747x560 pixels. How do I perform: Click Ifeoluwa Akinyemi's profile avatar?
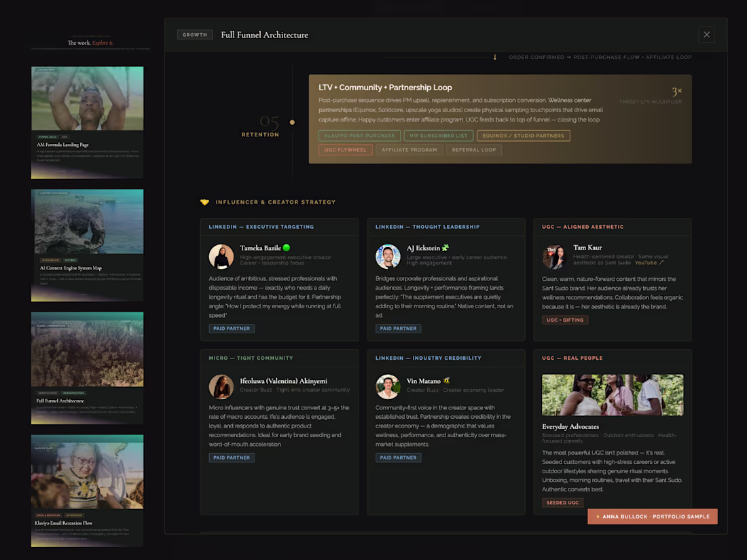coord(221,386)
